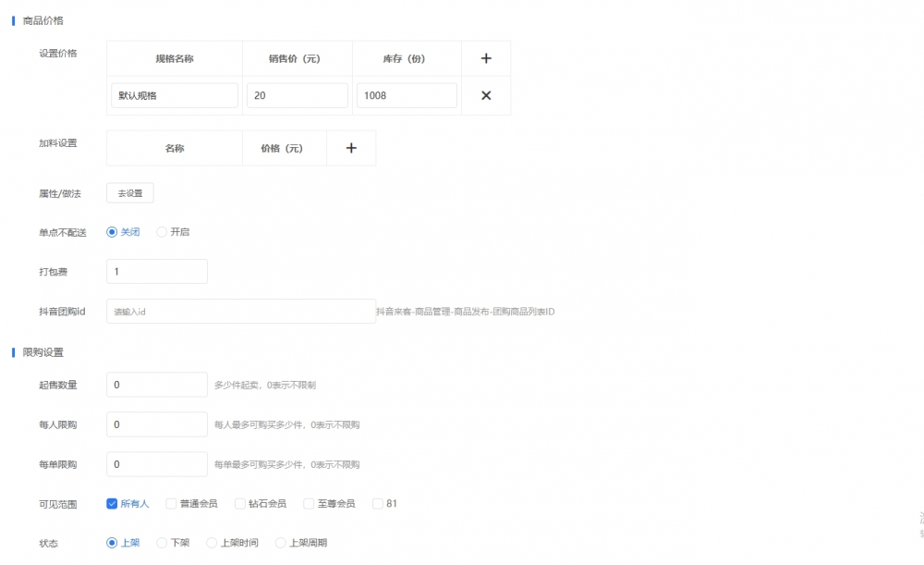Click the 每单限购 input field
This screenshot has width=924, height=565.
click(x=157, y=464)
